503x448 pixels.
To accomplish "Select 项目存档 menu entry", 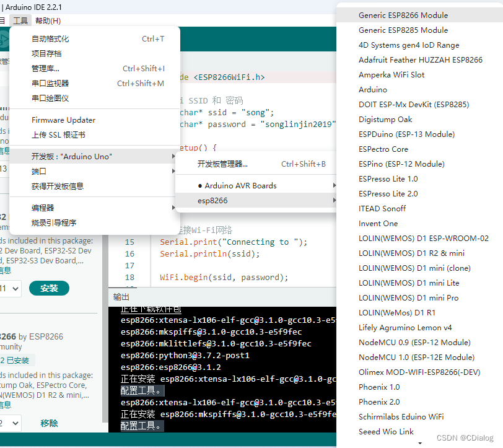I will click(95, 53).
